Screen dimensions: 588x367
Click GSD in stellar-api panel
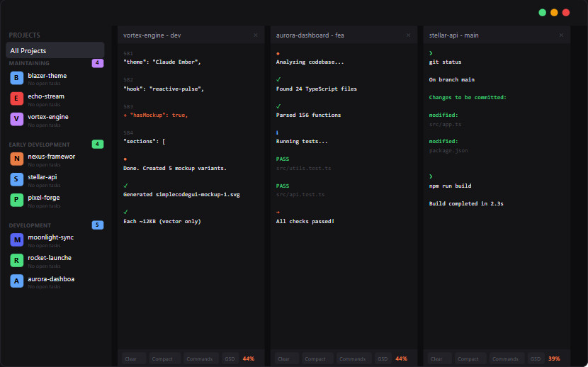(536, 358)
